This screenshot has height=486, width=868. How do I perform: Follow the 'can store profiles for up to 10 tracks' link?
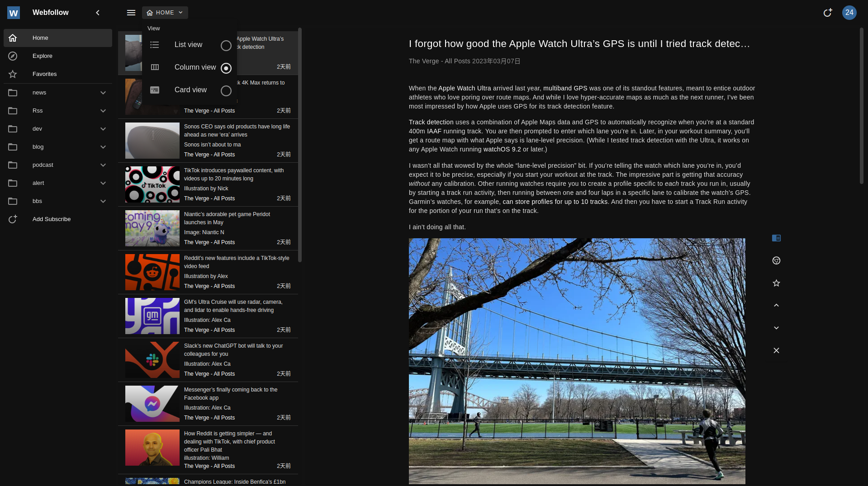[x=555, y=202]
